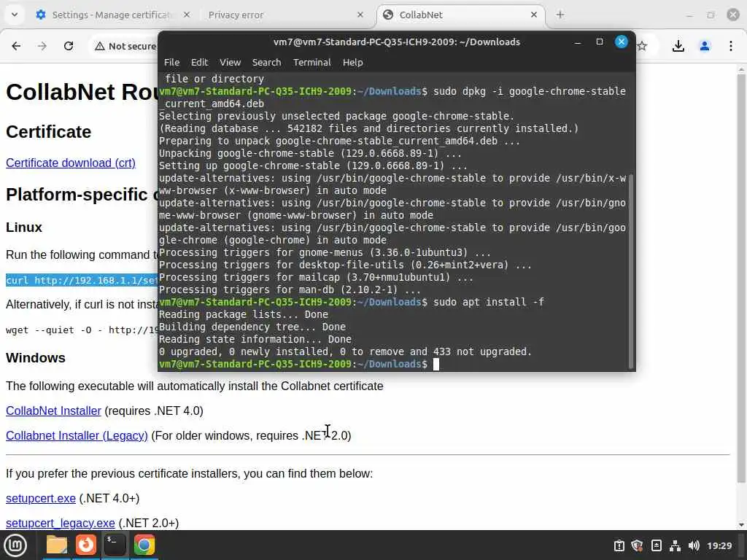Launch Firefox from the taskbar
Viewport: 747px width, 560px height.
click(x=86, y=545)
